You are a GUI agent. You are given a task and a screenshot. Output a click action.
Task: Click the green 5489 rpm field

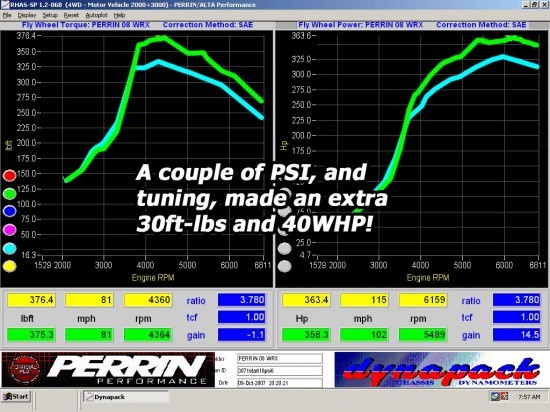tap(423, 335)
